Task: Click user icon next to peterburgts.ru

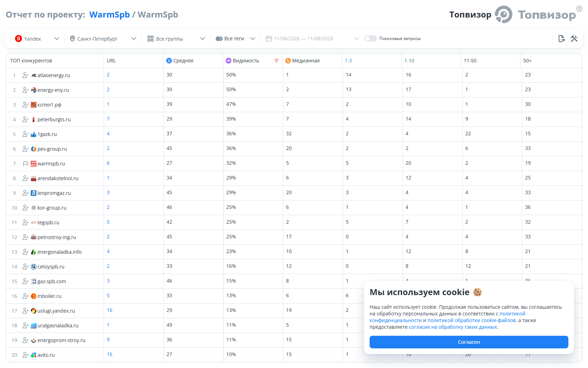Action: tap(26, 119)
